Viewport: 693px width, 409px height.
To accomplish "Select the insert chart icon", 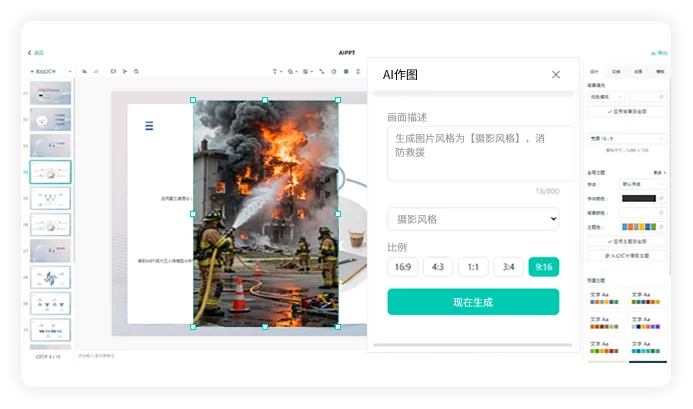I will pos(334,71).
